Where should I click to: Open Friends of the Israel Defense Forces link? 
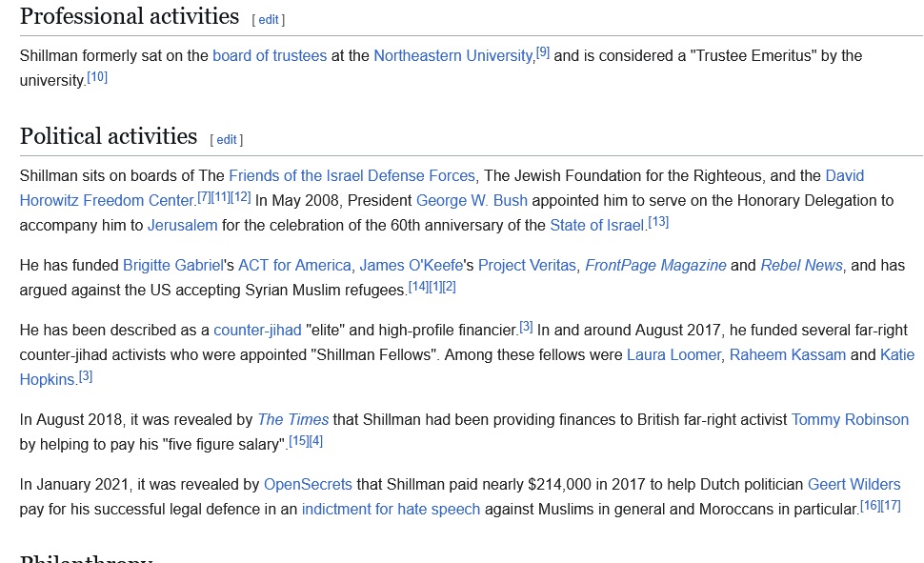pyautogui.click(x=352, y=176)
